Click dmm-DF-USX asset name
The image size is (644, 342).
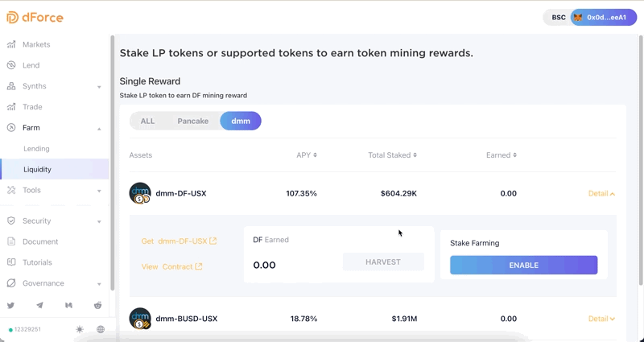(x=181, y=193)
